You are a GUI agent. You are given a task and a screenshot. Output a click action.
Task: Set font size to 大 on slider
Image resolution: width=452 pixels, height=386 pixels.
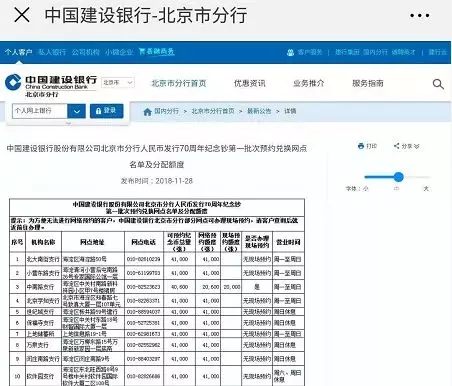426,188
